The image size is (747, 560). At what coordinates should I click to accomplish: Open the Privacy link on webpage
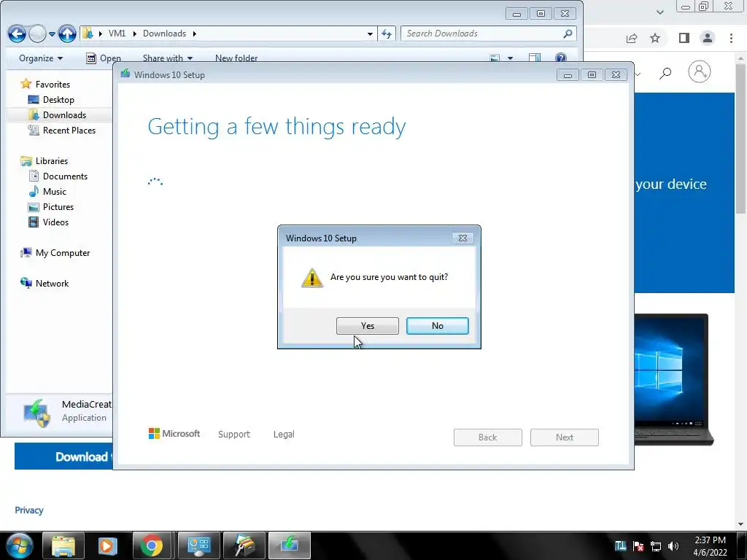(x=29, y=510)
